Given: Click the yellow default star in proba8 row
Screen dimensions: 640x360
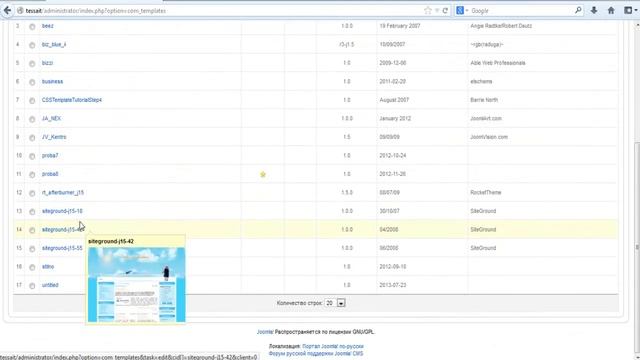Looking at the screenshot, I should (x=263, y=174).
